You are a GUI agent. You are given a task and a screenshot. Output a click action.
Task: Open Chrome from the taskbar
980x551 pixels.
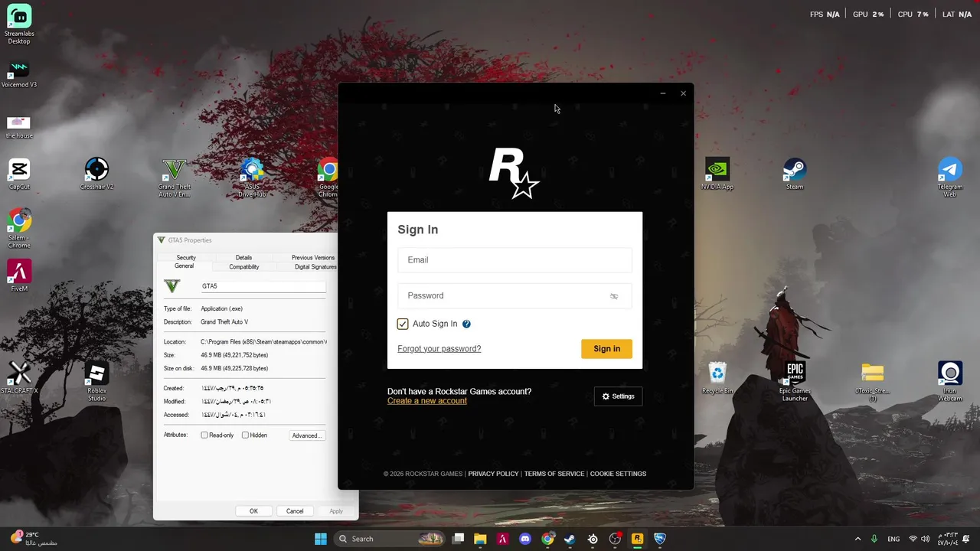pos(547,539)
